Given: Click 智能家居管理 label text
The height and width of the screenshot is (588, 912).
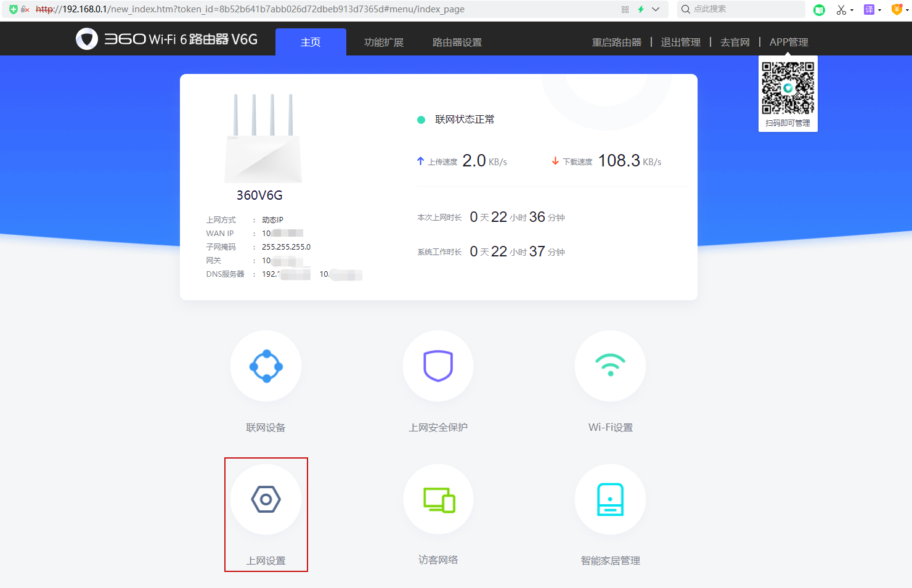Looking at the screenshot, I should coord(610,561).
